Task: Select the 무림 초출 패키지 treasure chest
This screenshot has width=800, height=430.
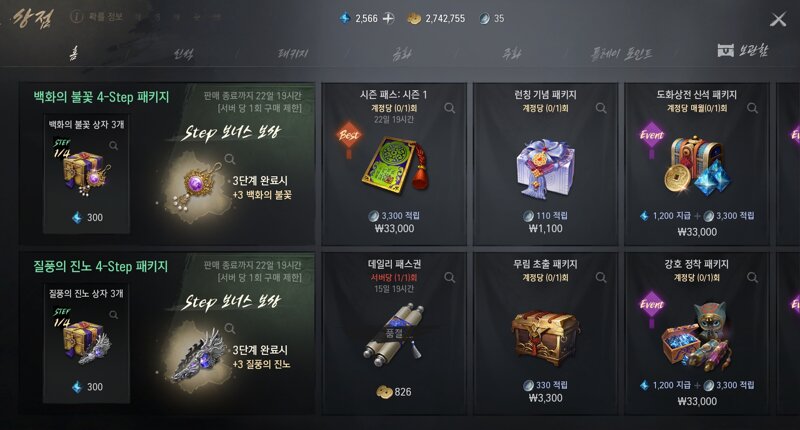Action: (545, 337)
